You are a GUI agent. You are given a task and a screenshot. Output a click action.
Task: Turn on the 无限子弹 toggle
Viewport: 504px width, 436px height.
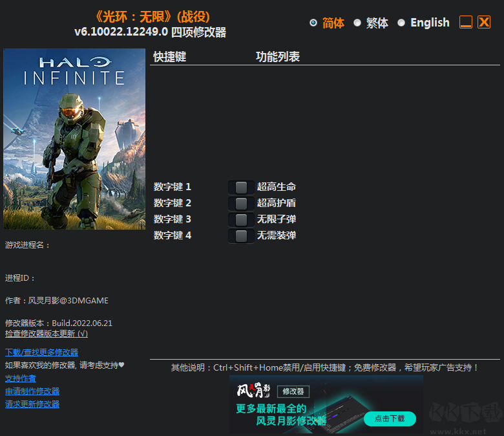(x=241, y=220)
